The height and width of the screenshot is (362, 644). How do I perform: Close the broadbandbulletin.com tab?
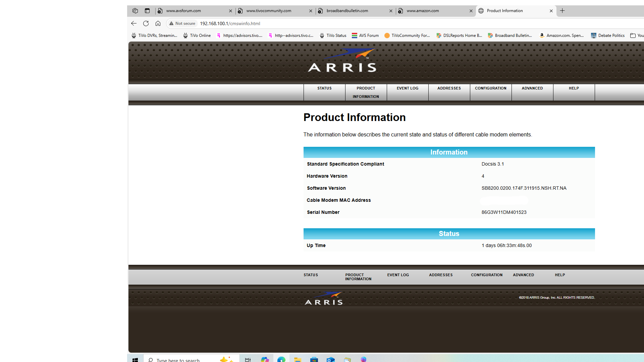click(391, 11)
